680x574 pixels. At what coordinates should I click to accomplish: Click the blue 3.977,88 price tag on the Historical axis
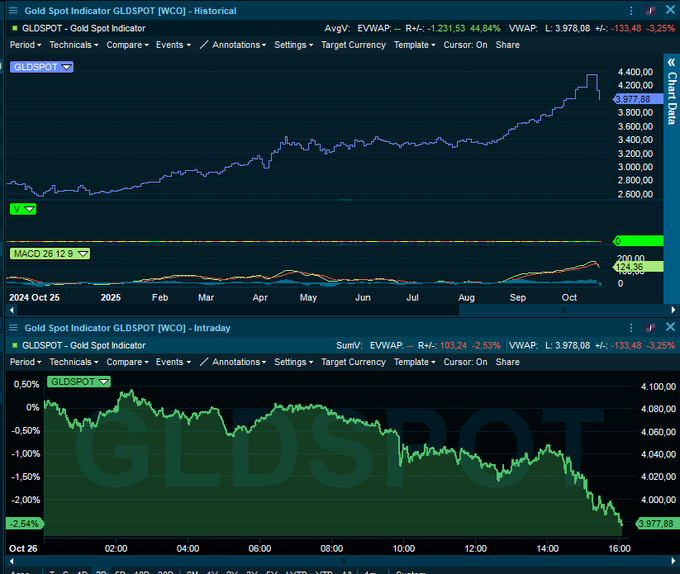coord(638,99)
